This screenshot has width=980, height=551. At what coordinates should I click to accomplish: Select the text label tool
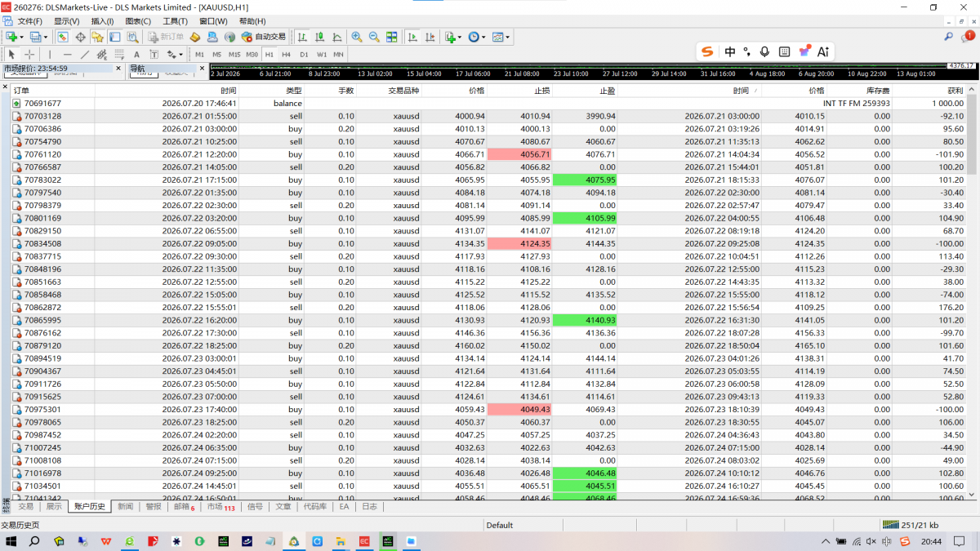tap(154, 55)
